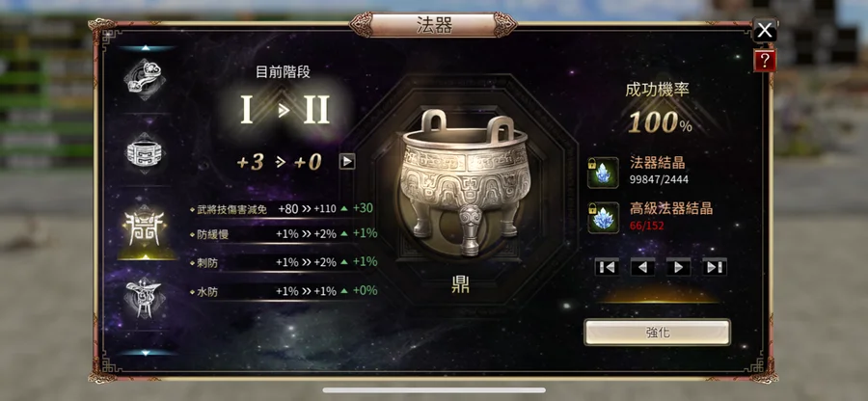Screen dimensions: 868x401
Task: Jump to first enhancement level
Action: pos(607,267)
